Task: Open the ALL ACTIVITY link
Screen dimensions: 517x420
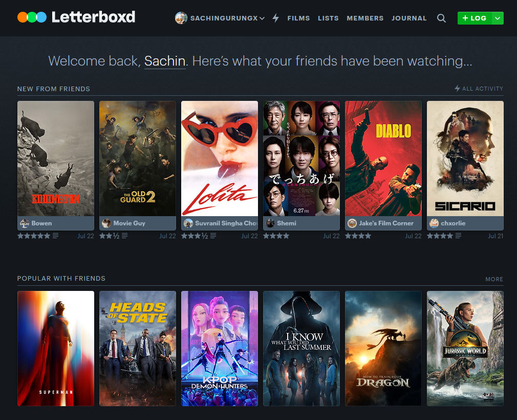Action: point(479,89)
